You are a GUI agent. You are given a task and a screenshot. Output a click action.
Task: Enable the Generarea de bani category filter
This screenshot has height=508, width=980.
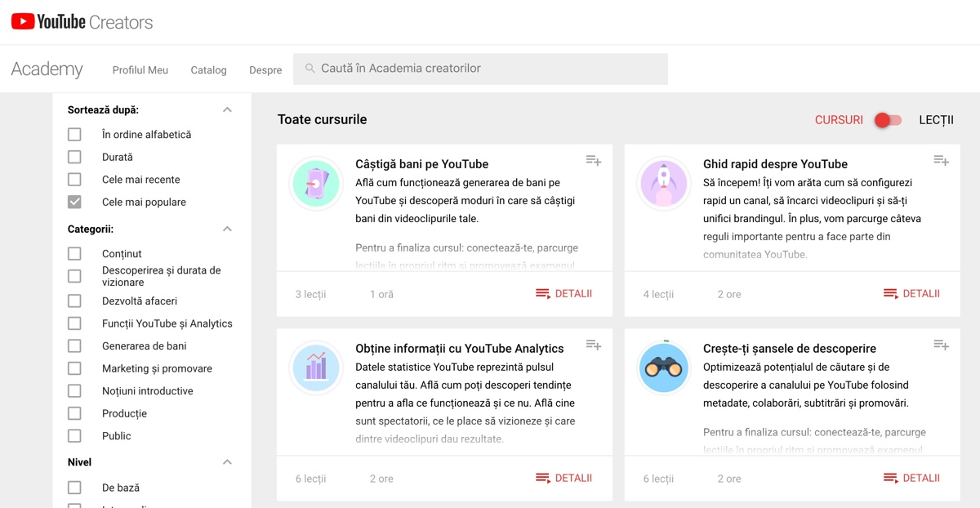[x=74, y=345]
